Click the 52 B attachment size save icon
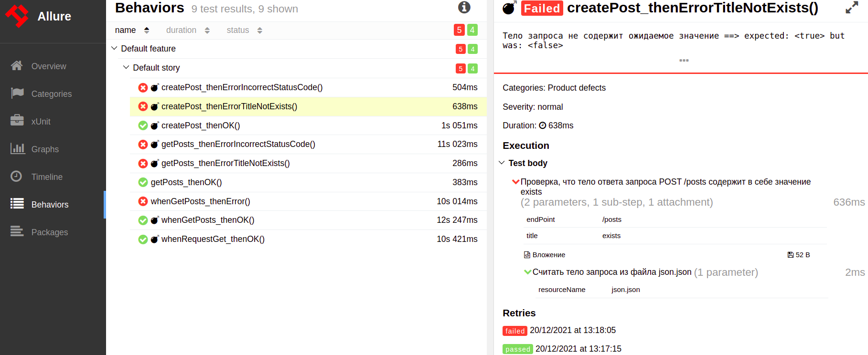868x355 pixels. pyautogui.click(x=790, y=255)
